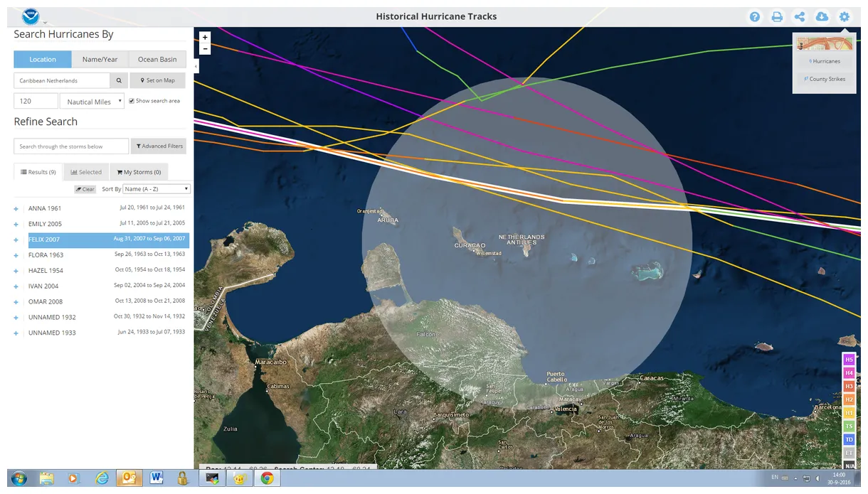Click the storm search text field

tap(71, 146)
